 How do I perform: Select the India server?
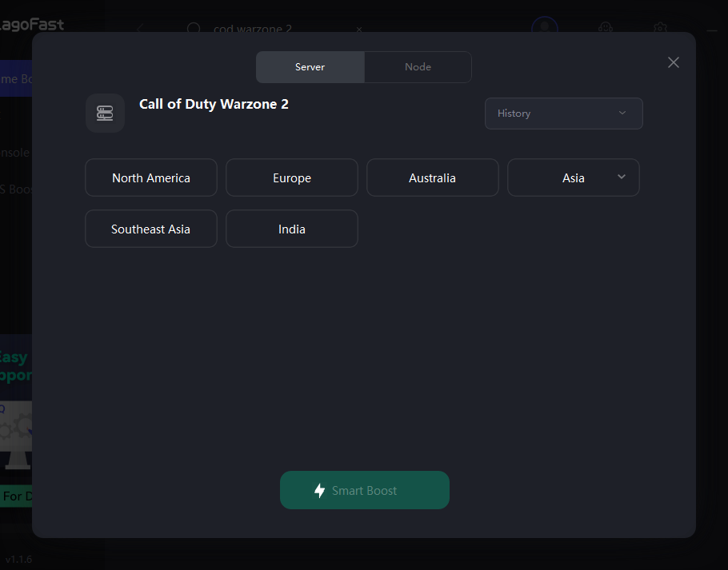291,229
